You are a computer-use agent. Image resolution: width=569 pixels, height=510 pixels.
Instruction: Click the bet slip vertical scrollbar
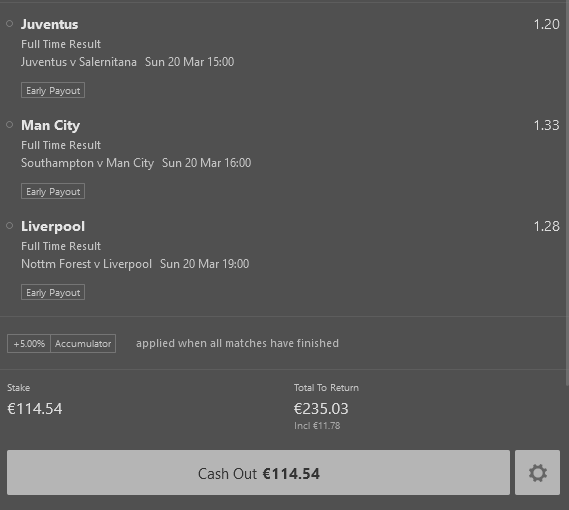(567, 192)
